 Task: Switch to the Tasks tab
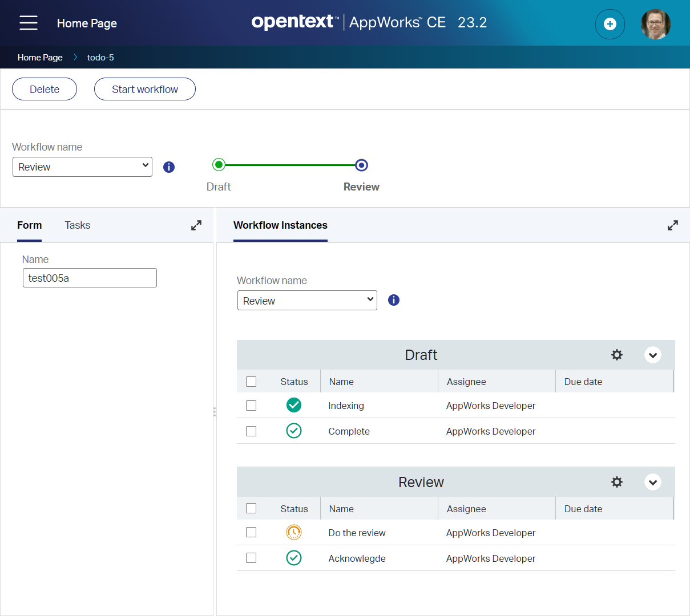pos(78,225)
